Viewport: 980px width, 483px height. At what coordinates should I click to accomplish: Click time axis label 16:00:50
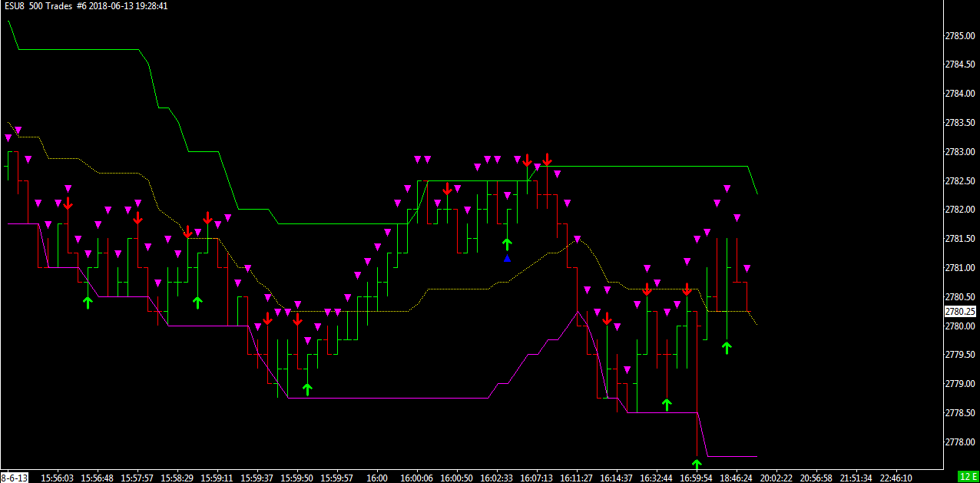(456, 478)
